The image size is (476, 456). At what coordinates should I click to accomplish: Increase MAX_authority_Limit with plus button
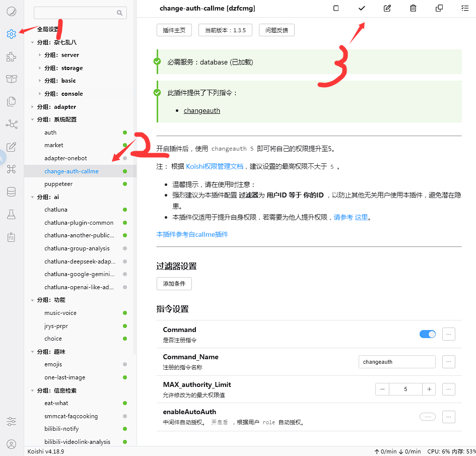429,389
